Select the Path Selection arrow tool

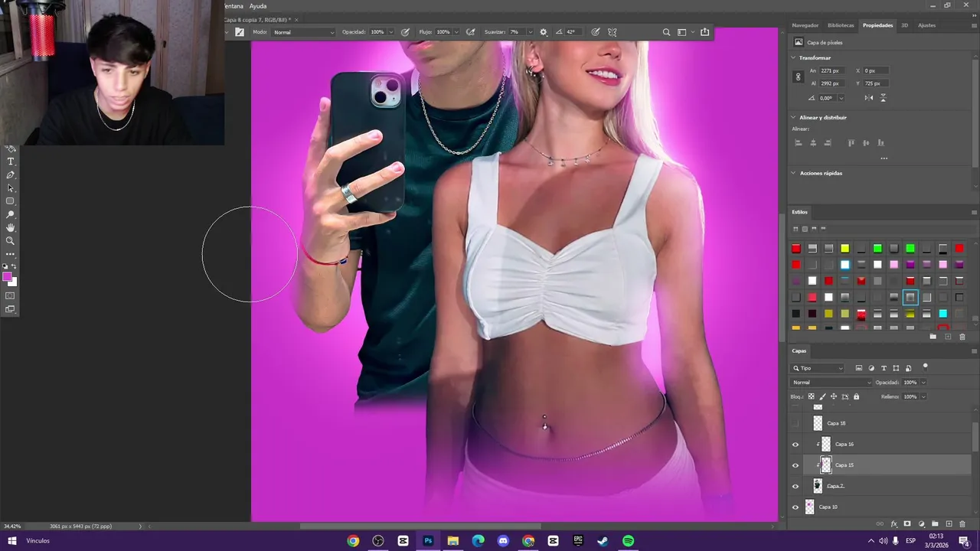pyautogui.click(x=11, y=188)
